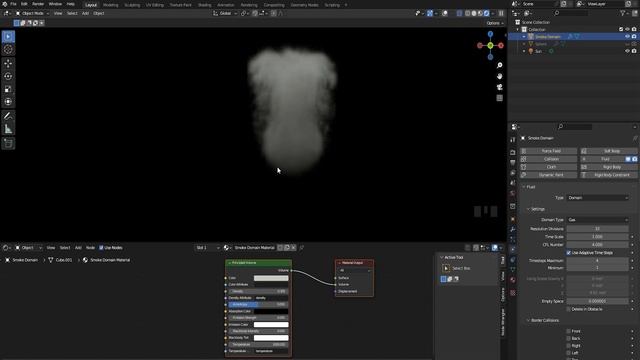Image resolution: width=640 pixels, height=360 pixels.
Task: Click the viewport zoom magnifier icon
Action: tap(500, 65)
